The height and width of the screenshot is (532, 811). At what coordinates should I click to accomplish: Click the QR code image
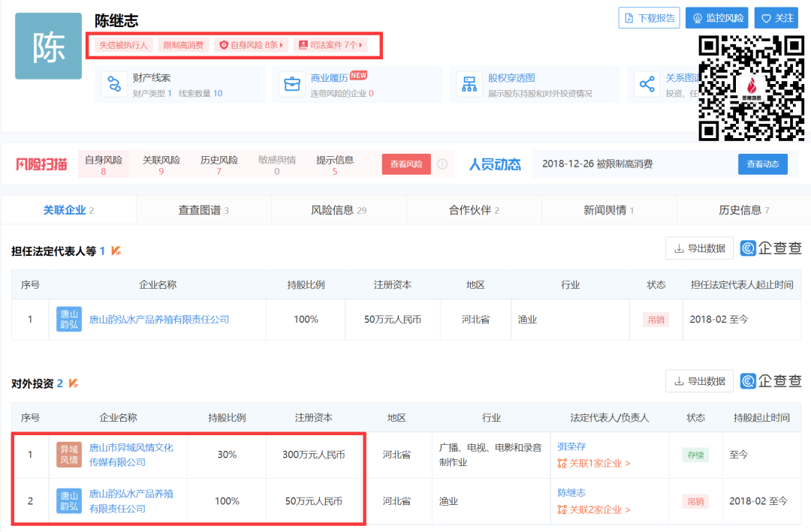751,88
